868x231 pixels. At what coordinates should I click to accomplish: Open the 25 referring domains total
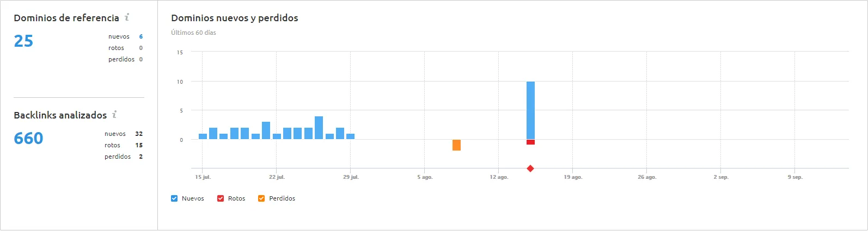click(23, 41)
